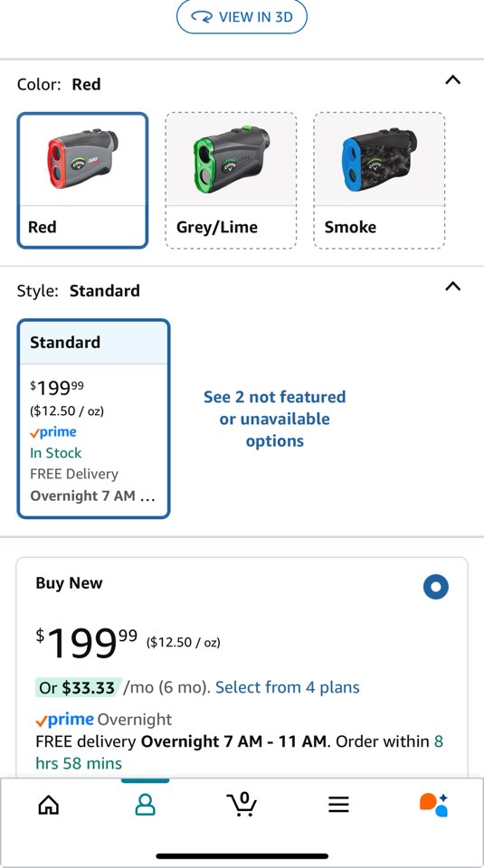The width and height of the screenshot is (484, 868).
Task: Collapse the Color section chevron
Action: [453, 80]
